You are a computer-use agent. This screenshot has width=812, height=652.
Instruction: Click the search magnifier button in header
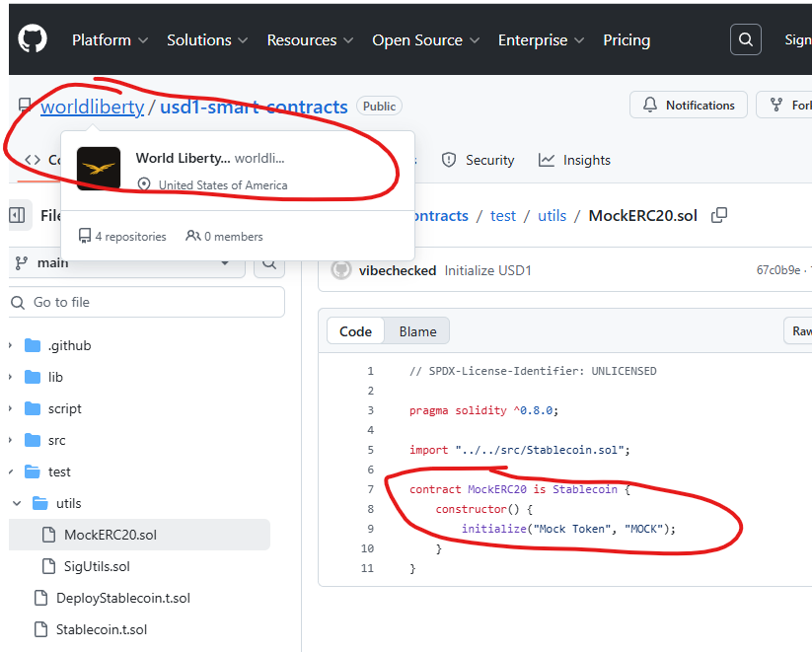coord(745,39)
